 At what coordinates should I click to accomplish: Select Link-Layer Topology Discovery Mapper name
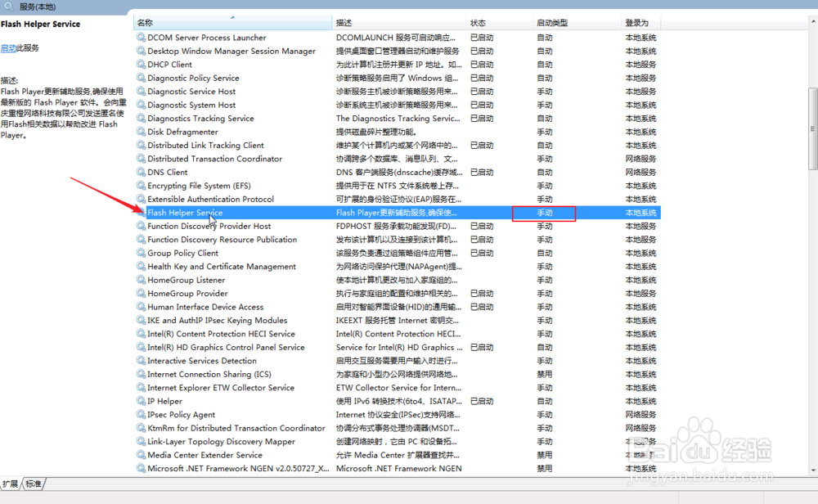click(221, 441)
